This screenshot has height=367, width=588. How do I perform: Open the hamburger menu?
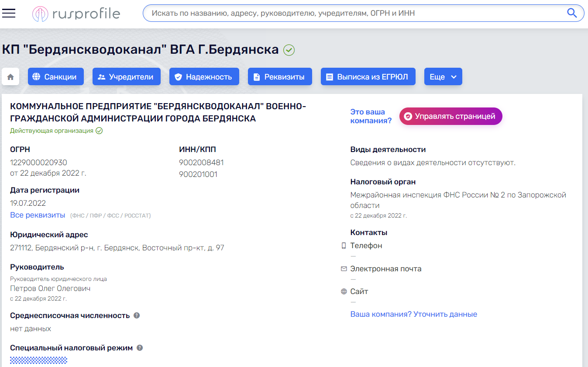click(9, 13)
